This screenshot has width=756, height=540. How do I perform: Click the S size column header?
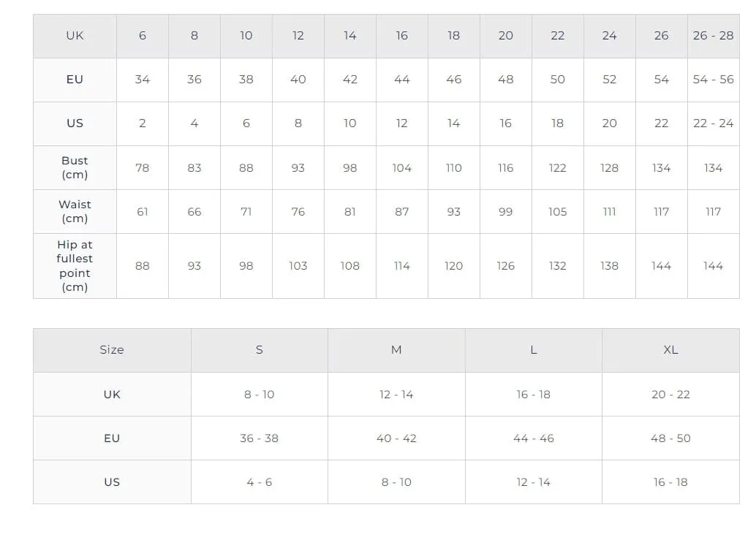[x=260, y=350]
